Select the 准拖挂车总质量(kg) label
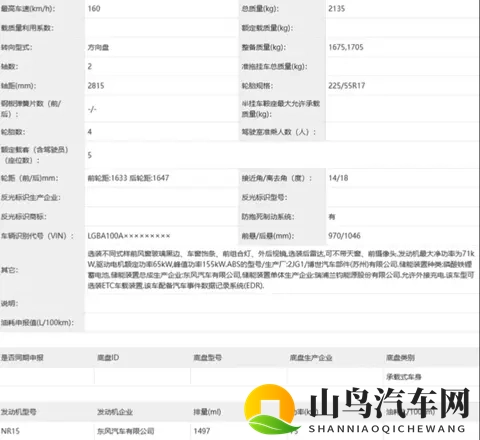The width and height of the screenshot is (480, 440). pyautogui.click(x=275, y=67)
